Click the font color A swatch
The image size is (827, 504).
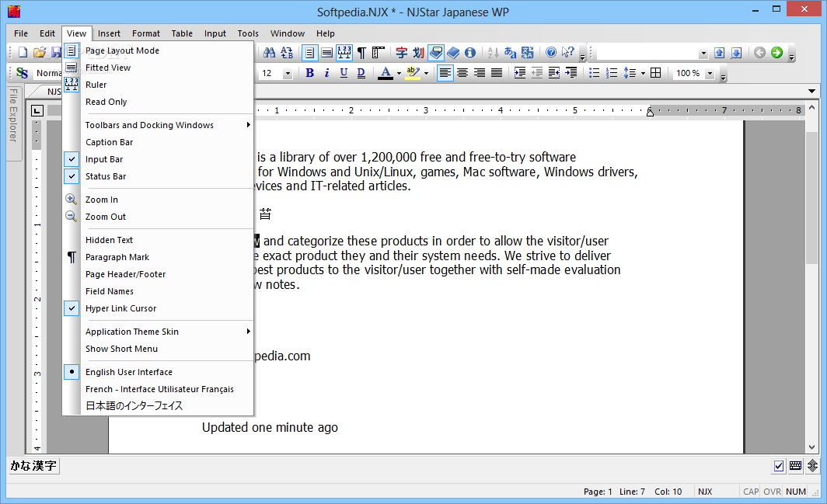pyautogui.click(x=386, y=73)
